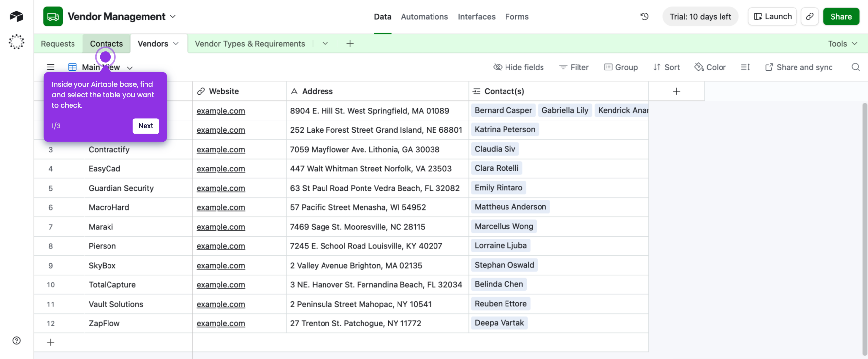Open the views sidebar hamburger icon
Viewport: 868px width, 359px height.
click(x=51, y=67)
